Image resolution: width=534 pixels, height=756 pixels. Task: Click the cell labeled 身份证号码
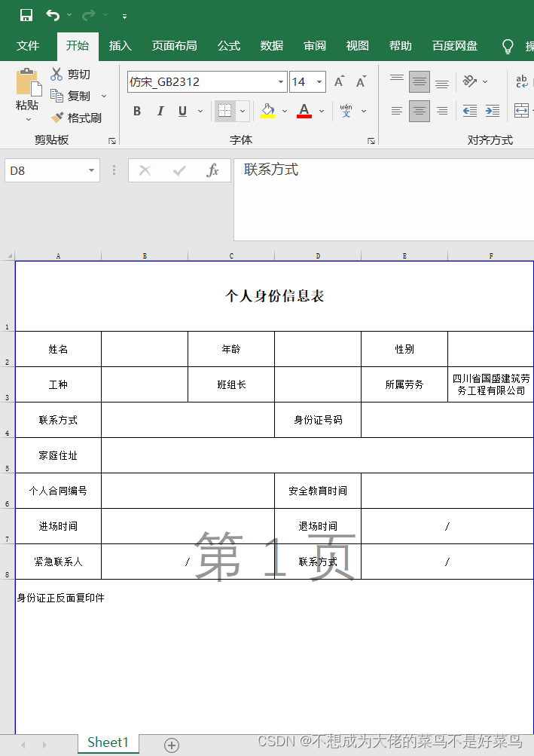click(x=318, y=420)
